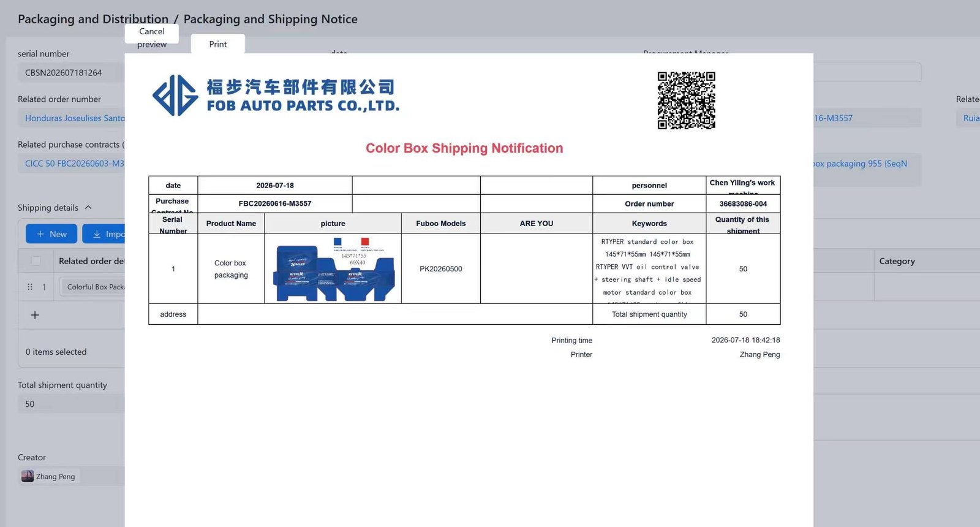Click the FOB Auto Parts company logo
The image size is (980, 527).
[276, 96]
